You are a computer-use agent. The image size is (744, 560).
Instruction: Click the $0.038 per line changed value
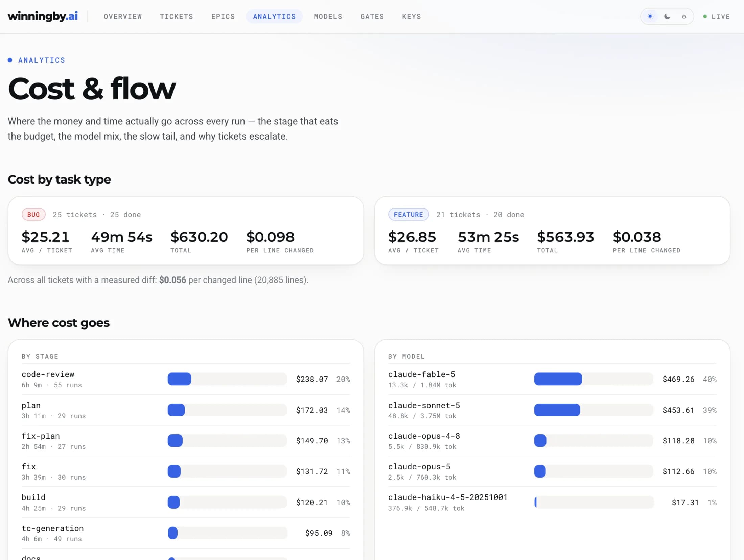pos(637,237)
